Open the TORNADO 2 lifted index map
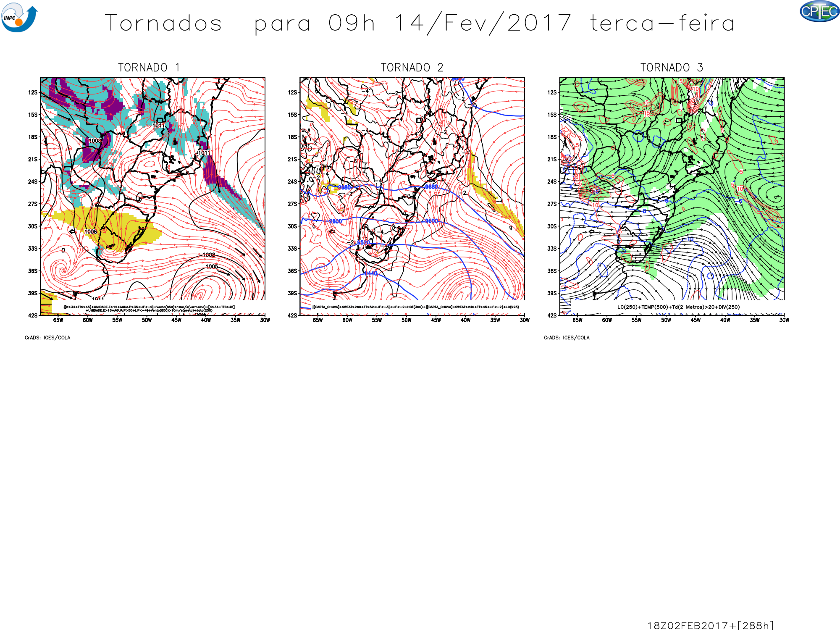This screenshot has height=630, width=840. pos(412,196)
